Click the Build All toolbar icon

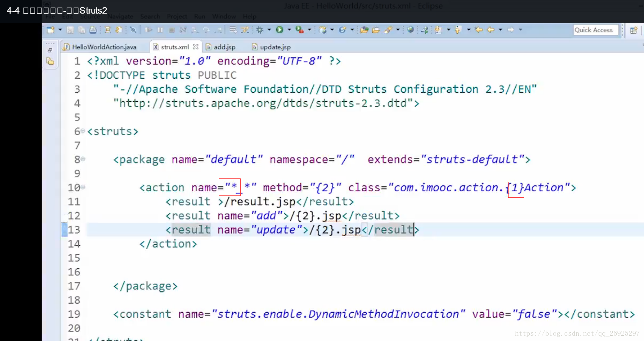pos(107,30)
